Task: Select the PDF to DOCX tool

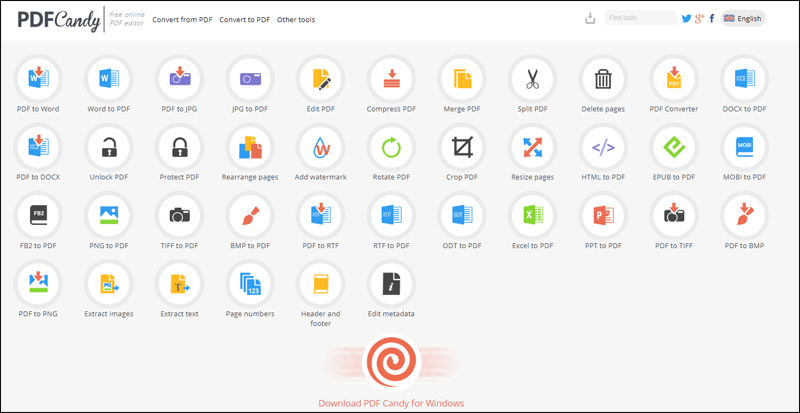Action: point(38,148)
